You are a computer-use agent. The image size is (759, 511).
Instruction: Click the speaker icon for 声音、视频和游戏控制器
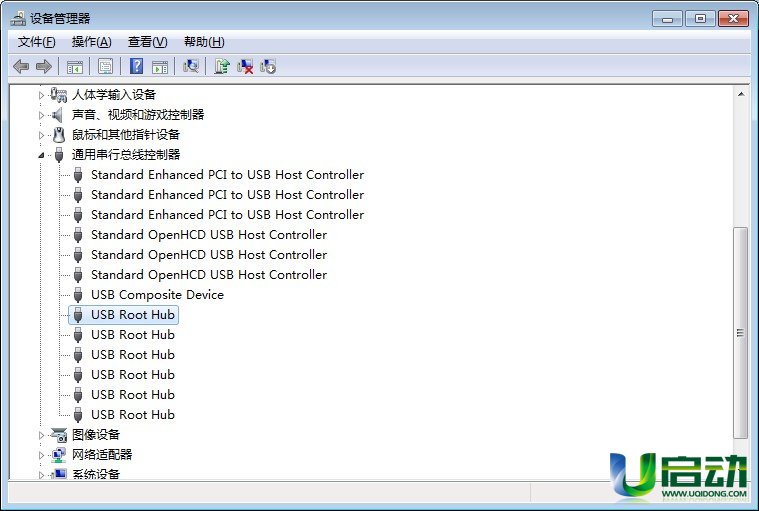click(58, 115)
